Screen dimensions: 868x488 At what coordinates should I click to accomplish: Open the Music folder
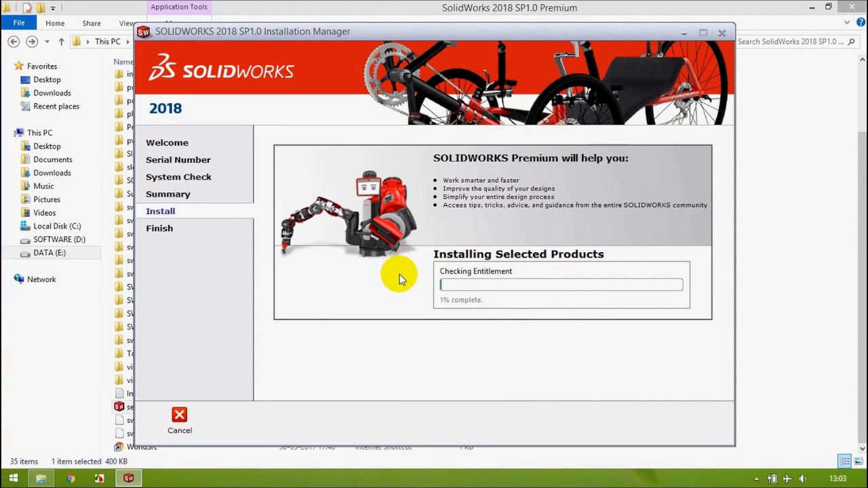[x=43, y=186]
